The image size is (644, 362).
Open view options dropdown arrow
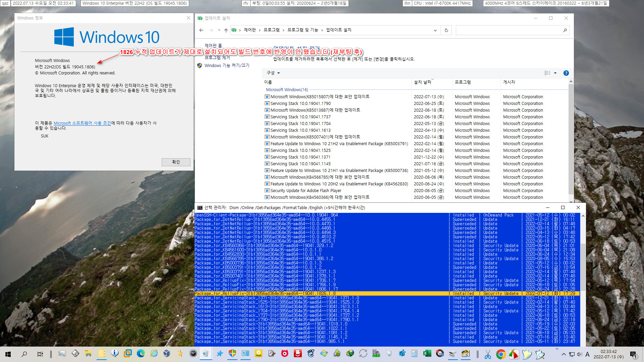point(555,73)
